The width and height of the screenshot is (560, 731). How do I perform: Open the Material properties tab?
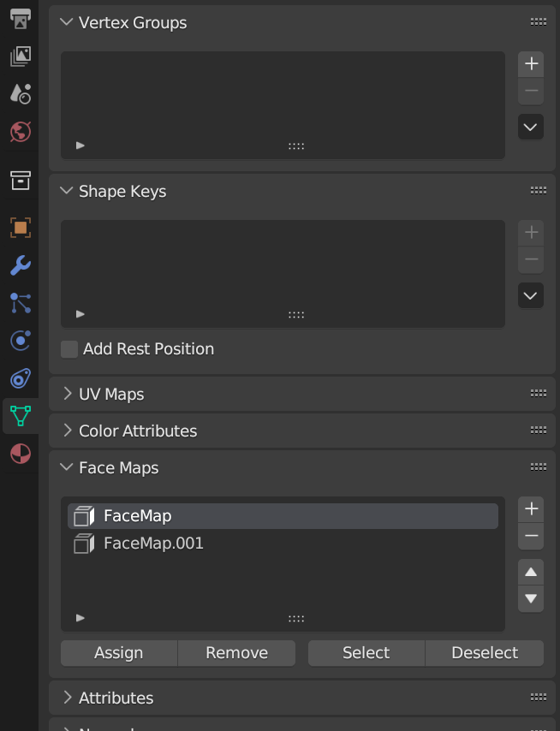21,453
